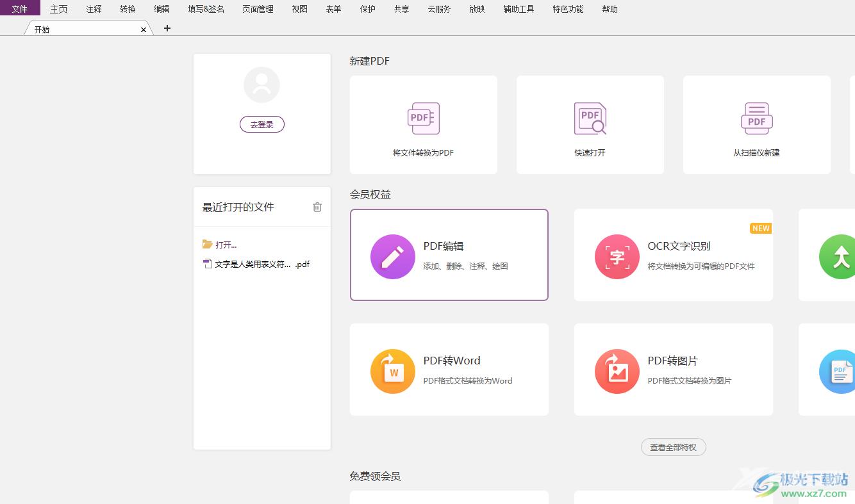Close the 开始 tab
Screen dimensions: 855x504
tap(144, 29)
